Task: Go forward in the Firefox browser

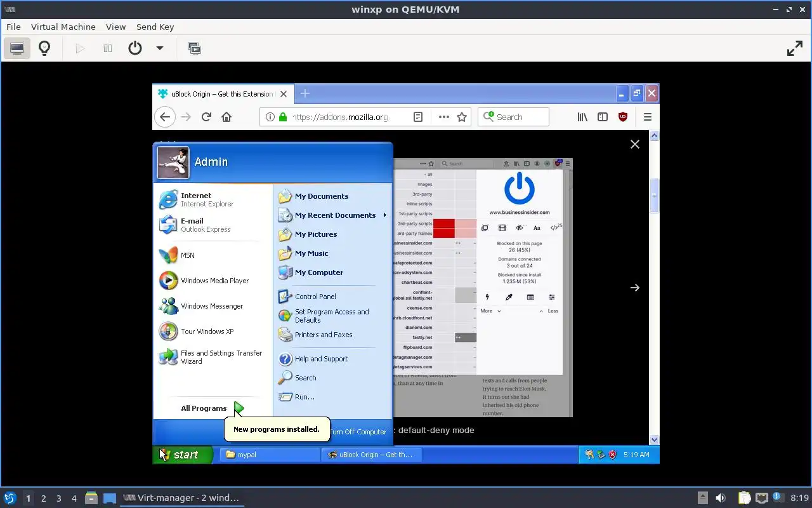Action: (x=186, y=117)
